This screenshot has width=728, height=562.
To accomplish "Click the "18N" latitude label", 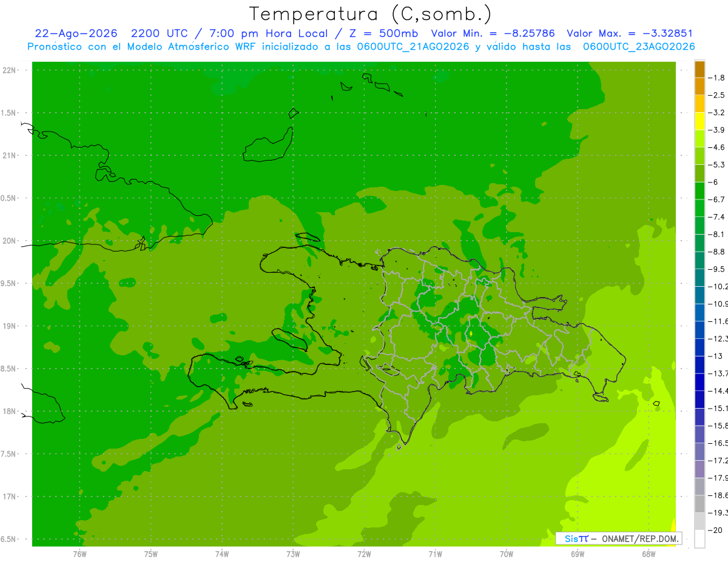I will (x=10, y=412).
